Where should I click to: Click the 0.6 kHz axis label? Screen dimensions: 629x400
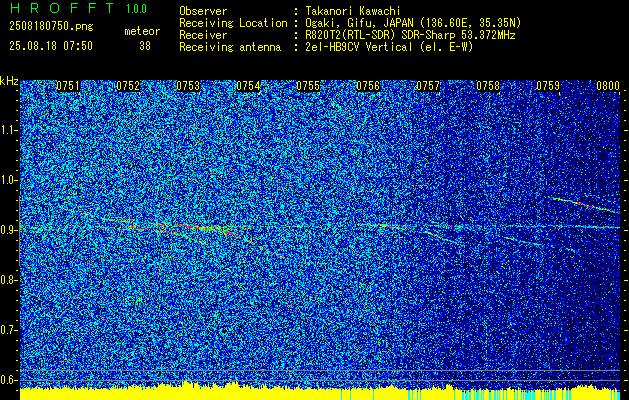pos(8,380)
